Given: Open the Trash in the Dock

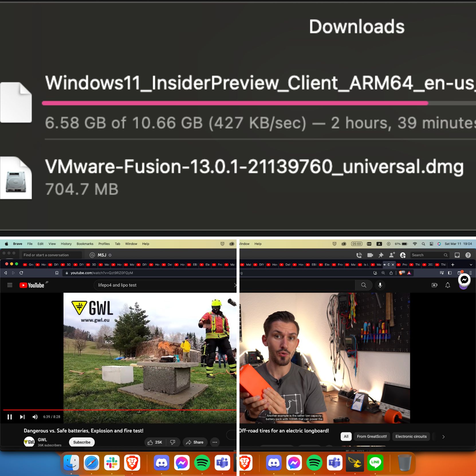Looking at the screenshot, I should click(x=404, y=463).
